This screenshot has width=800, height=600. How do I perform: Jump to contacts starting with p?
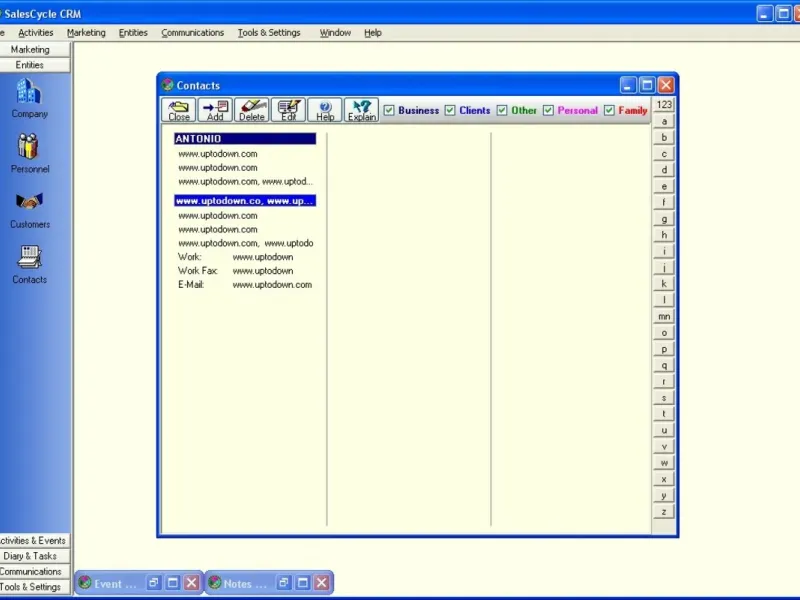tap(664, 349)
